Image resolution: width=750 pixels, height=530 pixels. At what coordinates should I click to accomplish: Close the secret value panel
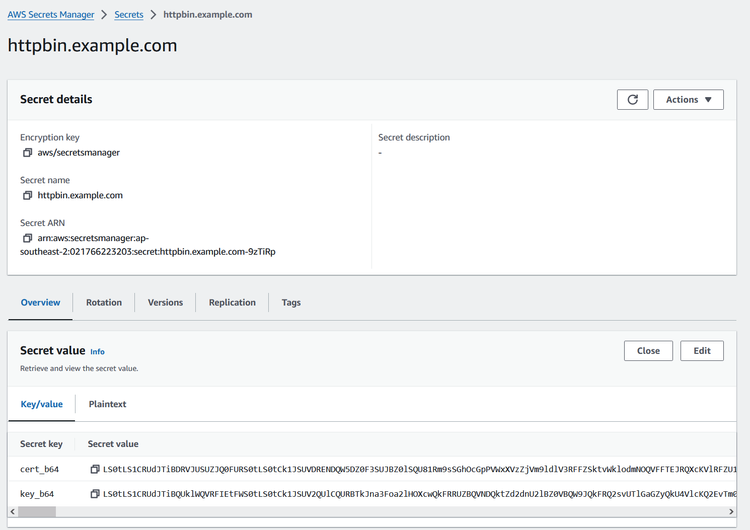(x=648, y=351)
